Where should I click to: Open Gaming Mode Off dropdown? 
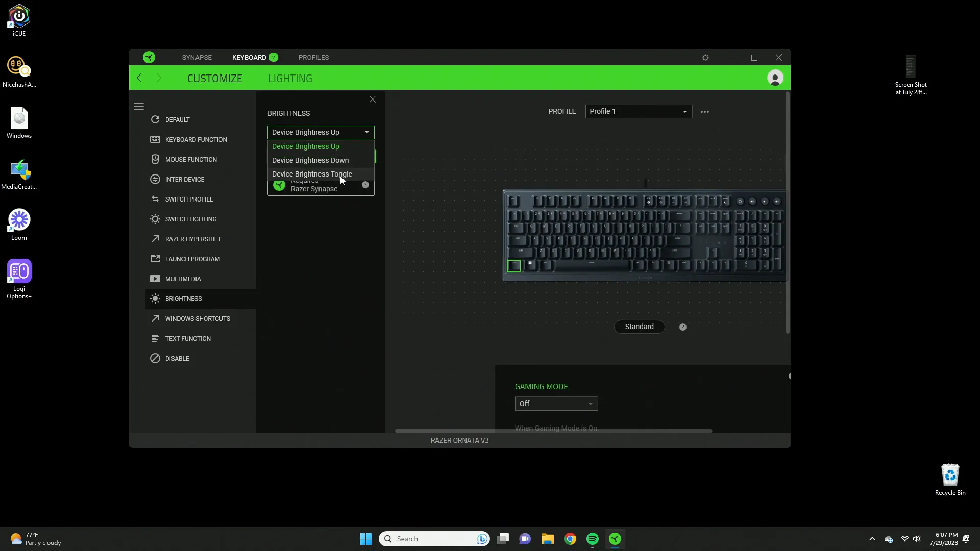pyautogui.click(x=556, y=404)
